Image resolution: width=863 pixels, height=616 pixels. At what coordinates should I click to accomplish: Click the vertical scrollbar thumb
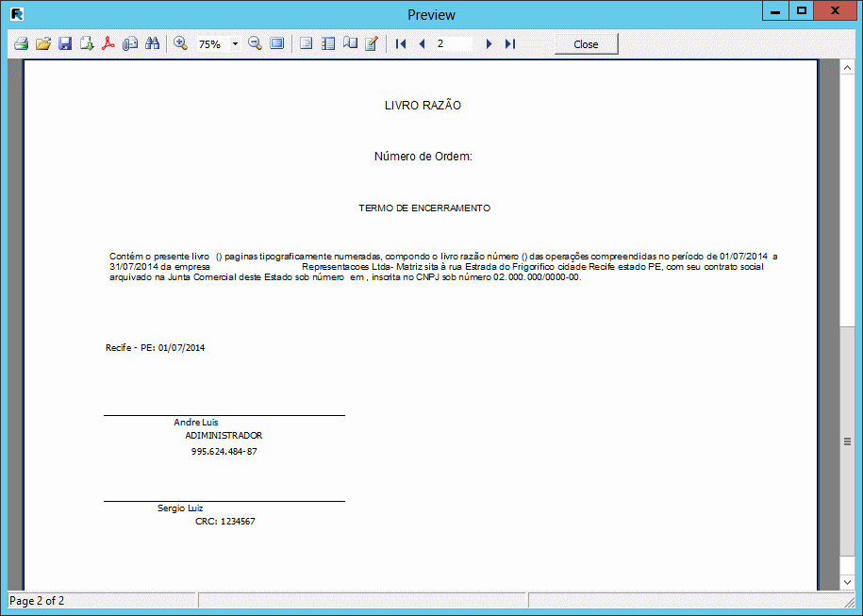point(847,441)
